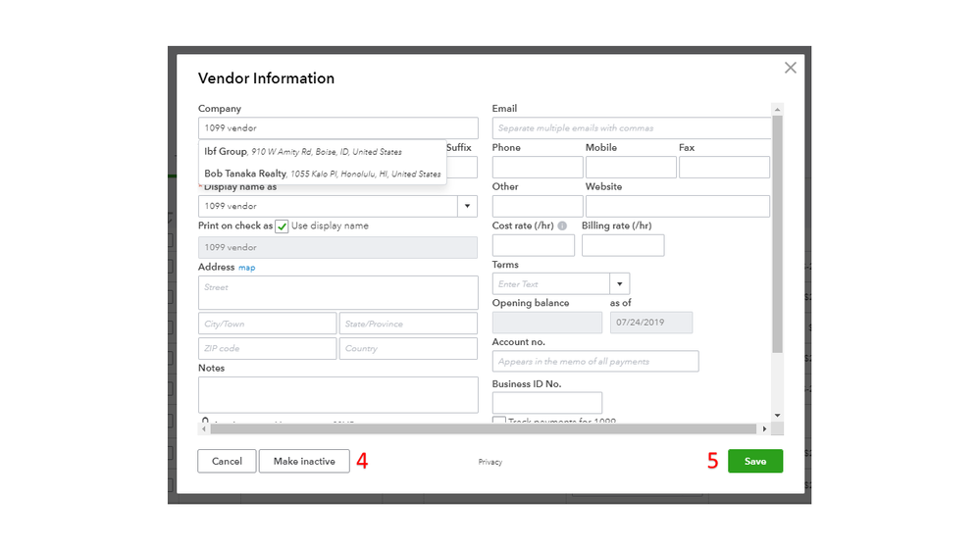The width and height of the screenshot is (980, 551).
Task: Click into the Website field
Action: (678, 206)
